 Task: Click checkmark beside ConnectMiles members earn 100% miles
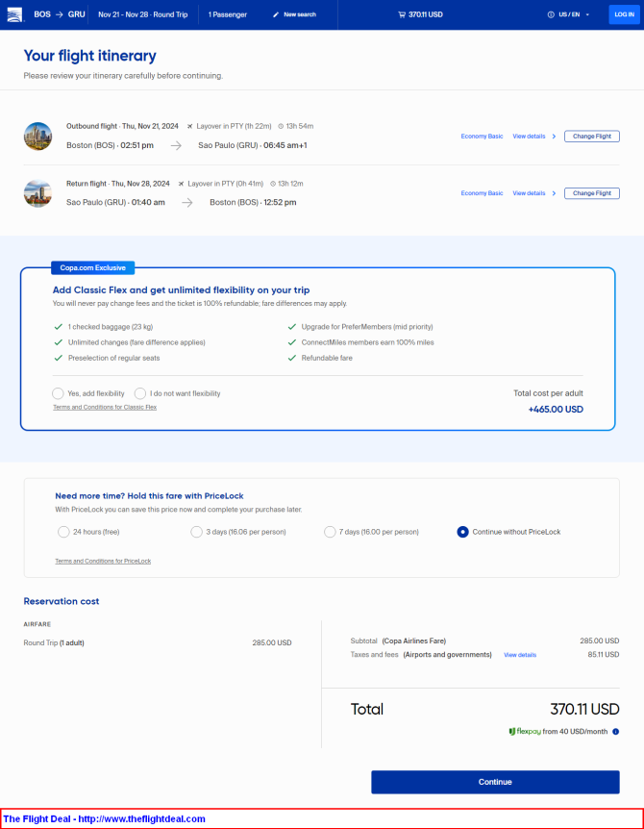[291, 342]
